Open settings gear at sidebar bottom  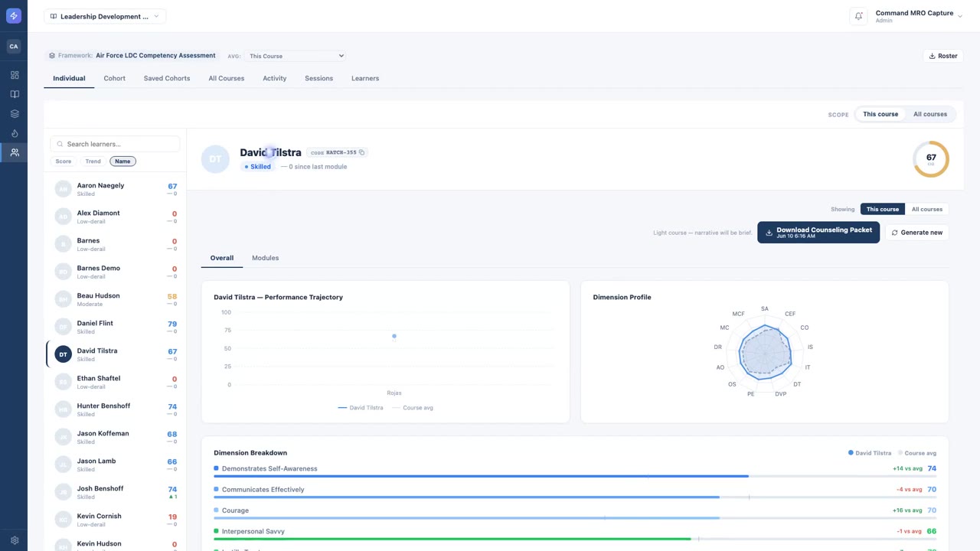point(15,540)
